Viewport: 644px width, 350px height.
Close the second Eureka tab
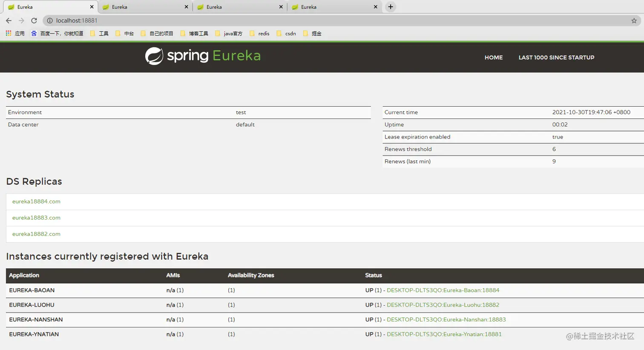tap(186, 7)
